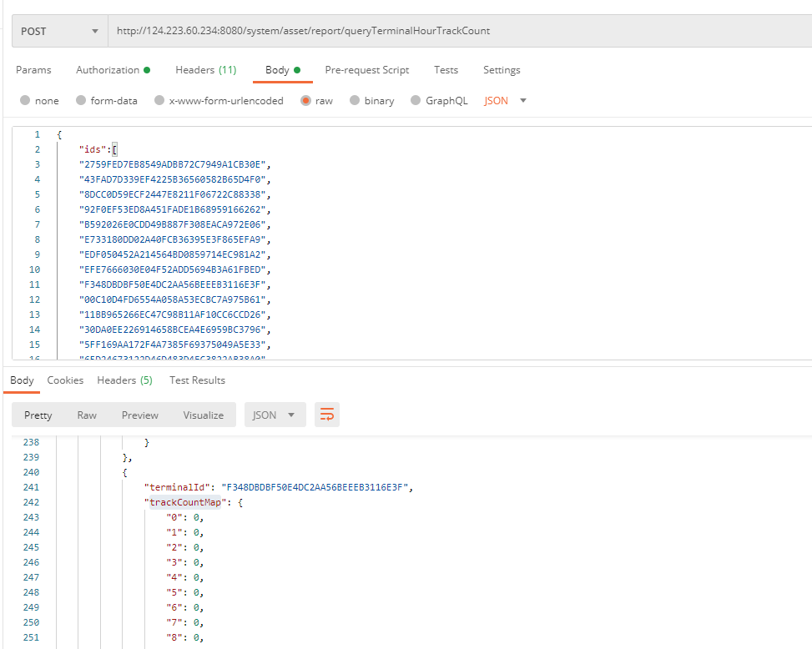Click the wrap lines icon in response toolbar
812x649 pixels.
pos(327,415)
